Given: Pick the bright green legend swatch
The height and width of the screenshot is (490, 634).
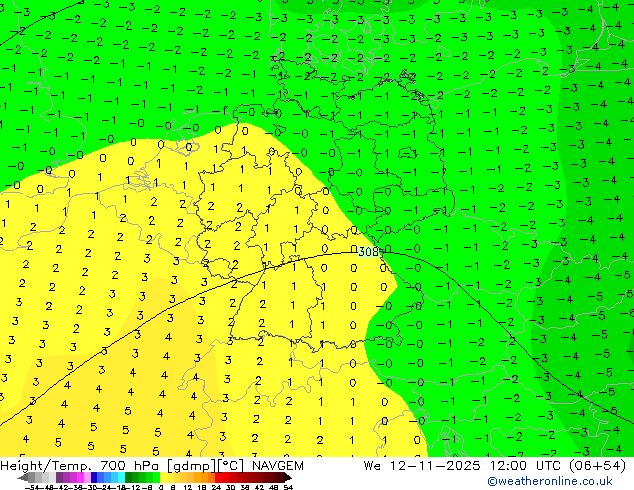Looking at the screenshot, I should click(156, 477).
